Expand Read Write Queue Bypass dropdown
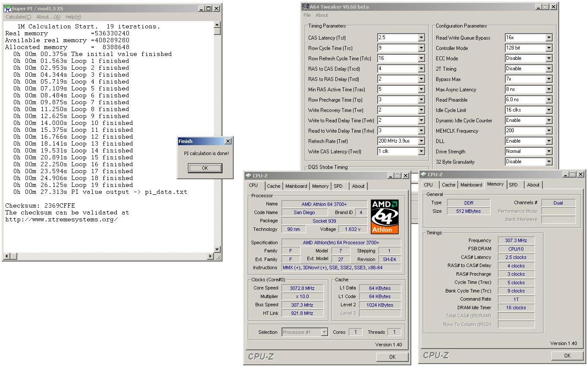 point(549,38)
